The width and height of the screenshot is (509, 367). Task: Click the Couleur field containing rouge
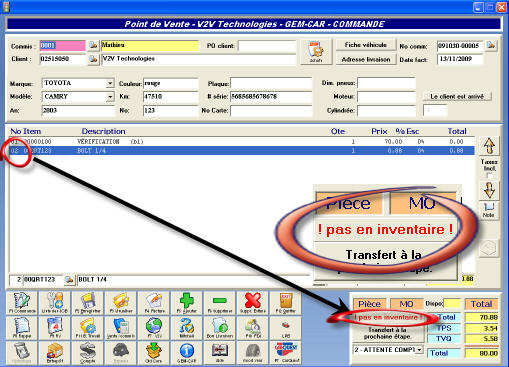tap(170, 83)
